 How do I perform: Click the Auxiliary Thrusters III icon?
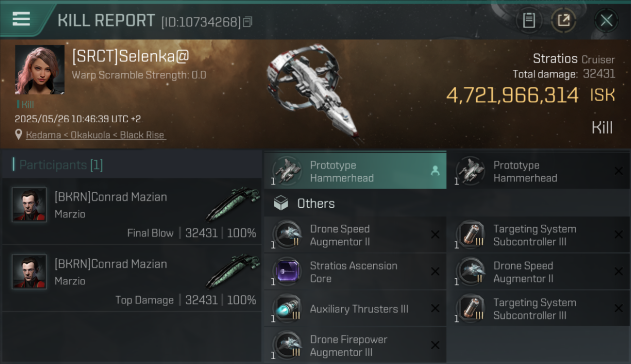tap(286, 308)
